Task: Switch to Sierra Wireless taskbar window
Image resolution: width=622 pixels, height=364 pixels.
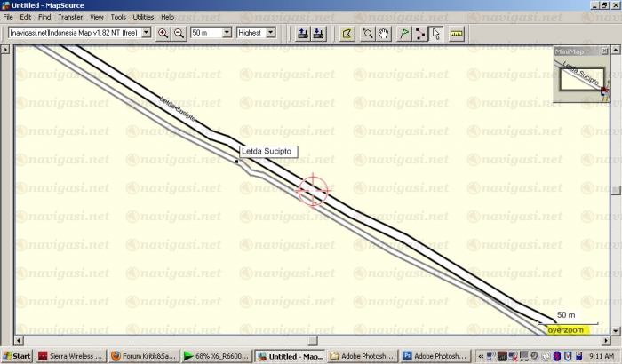Action: tap(69, 356)
